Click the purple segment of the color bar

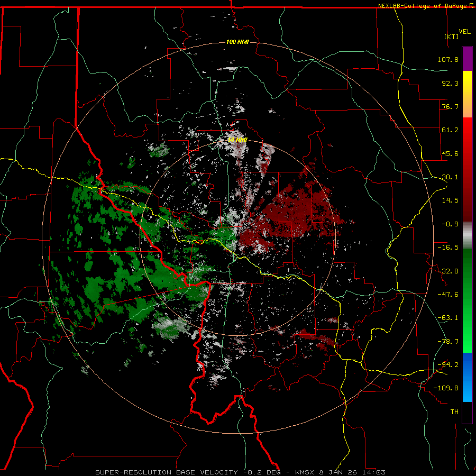467,59
